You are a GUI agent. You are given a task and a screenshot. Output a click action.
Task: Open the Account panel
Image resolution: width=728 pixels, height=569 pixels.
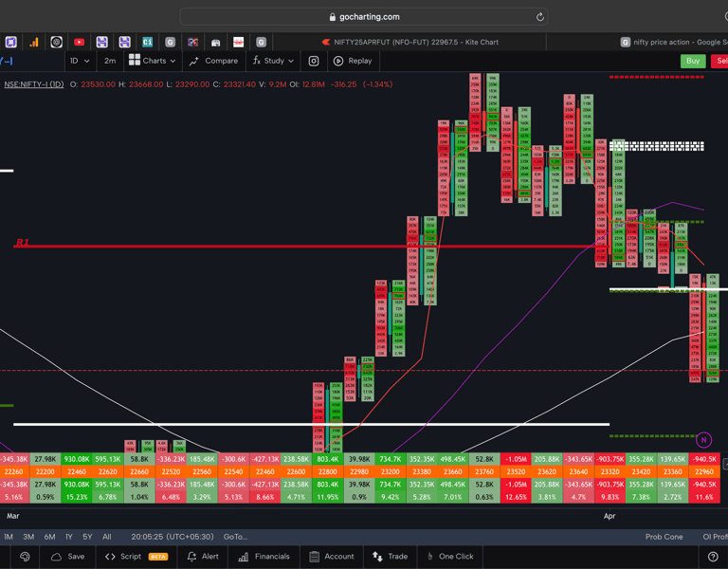(x=331, y=557)
